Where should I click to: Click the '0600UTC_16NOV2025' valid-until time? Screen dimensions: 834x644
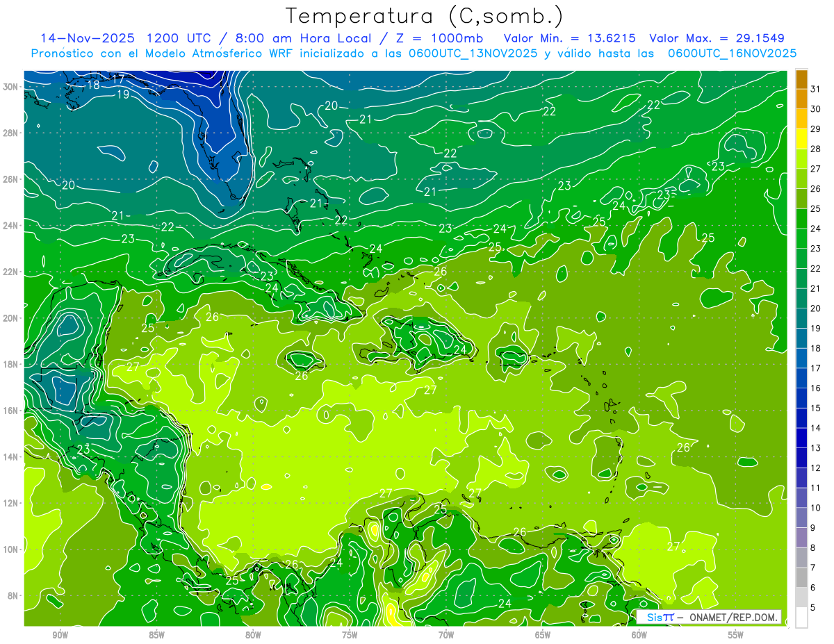(732, 53)
